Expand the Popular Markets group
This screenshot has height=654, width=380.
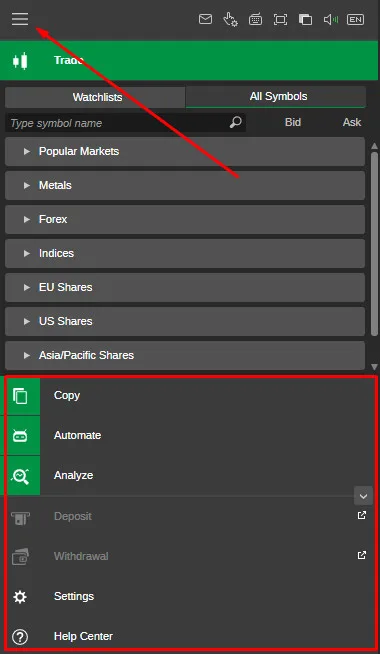tap(185, 151)
